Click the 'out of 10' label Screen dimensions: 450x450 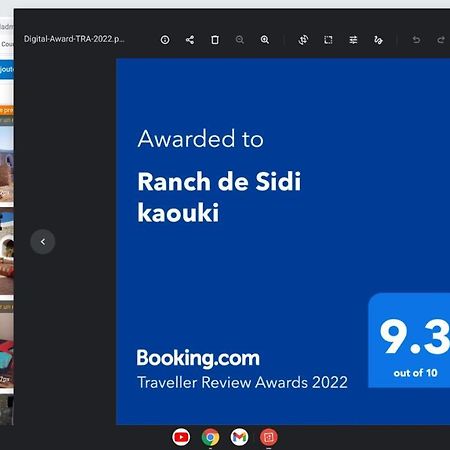tap(415, 373)
